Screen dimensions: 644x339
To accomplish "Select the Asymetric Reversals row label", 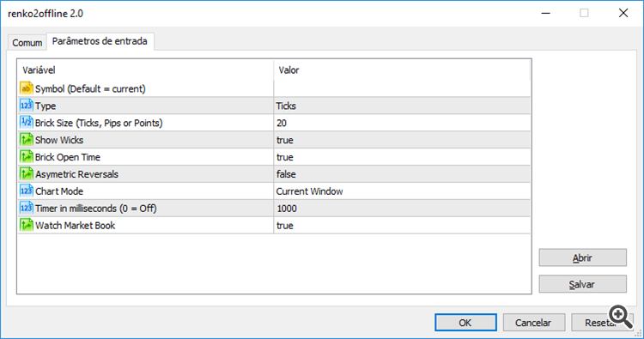I will (x=76, y=174).
